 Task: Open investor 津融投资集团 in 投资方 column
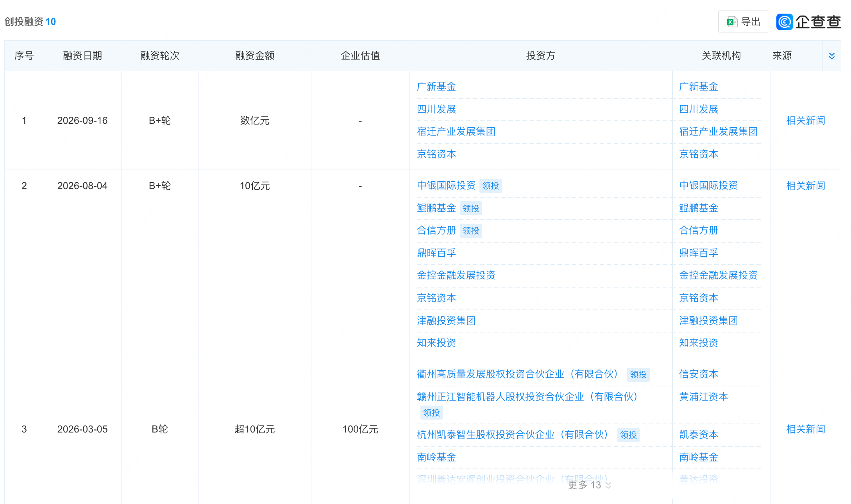point(446,320)
